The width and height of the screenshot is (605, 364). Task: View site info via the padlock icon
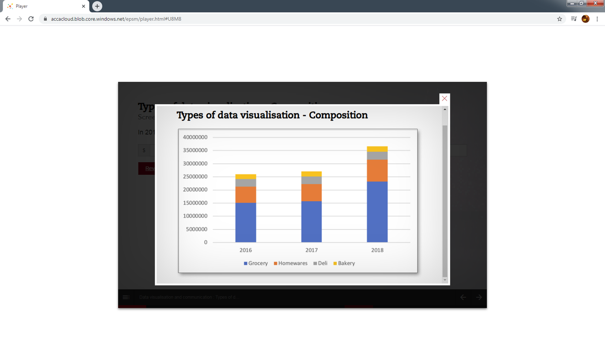click(x=45, y=19)
